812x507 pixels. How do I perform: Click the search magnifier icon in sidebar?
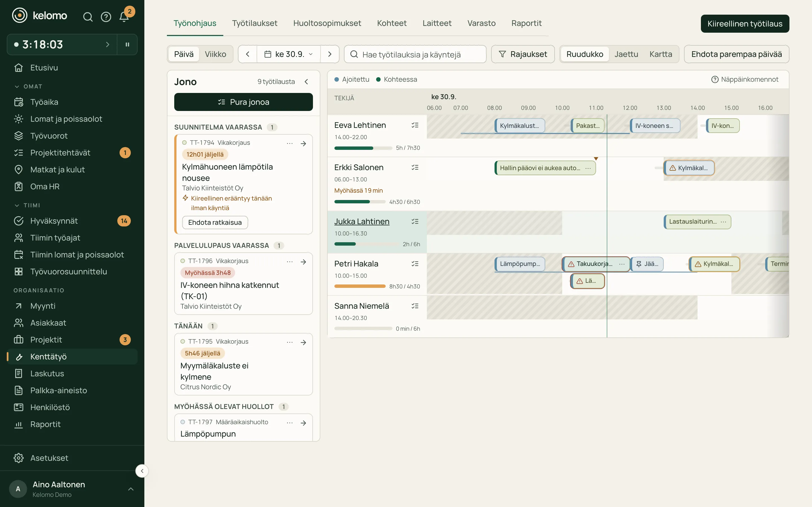click(x=88, y=17)
